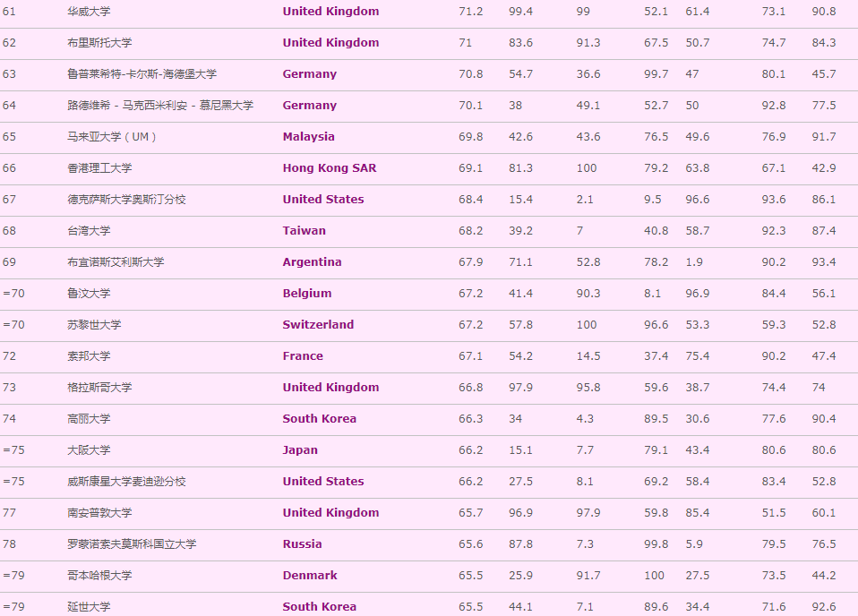Select the name 马来亚大学（UM）
The height and width of the screenshot is (616, 858).
[112, 137]
